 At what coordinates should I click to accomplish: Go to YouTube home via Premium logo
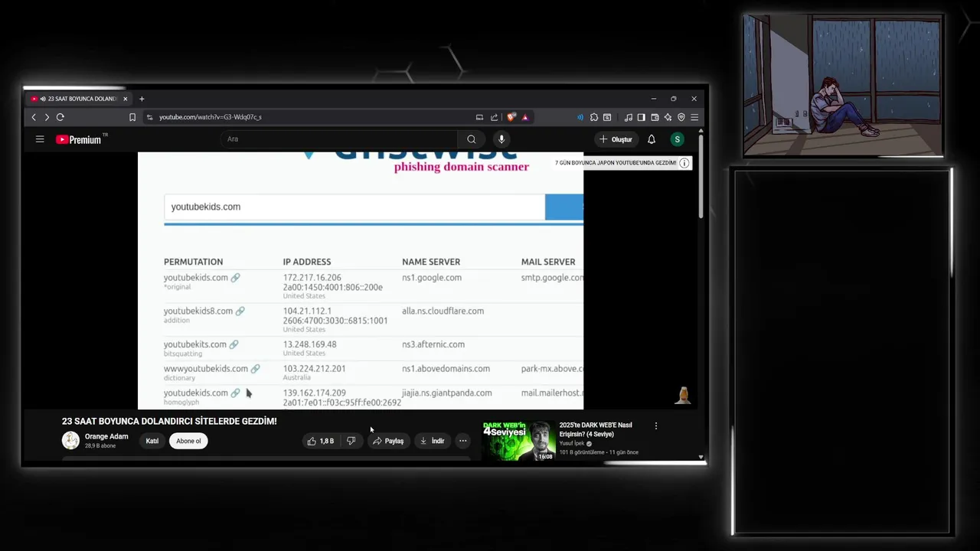[x=78, y=139]
